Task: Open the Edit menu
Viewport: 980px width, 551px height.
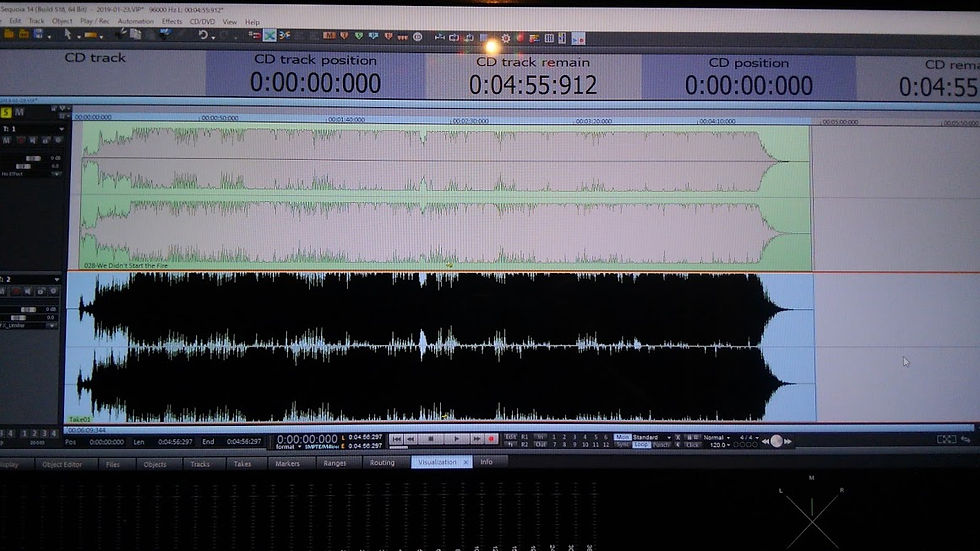Action: coord(15,21)
